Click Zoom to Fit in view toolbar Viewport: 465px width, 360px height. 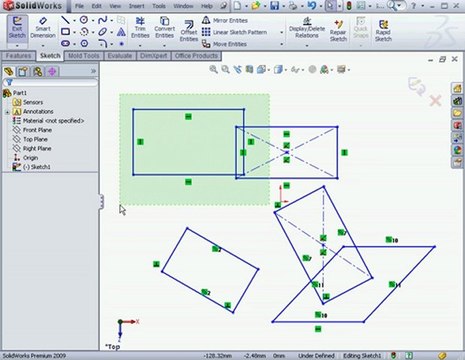[213, 69]
